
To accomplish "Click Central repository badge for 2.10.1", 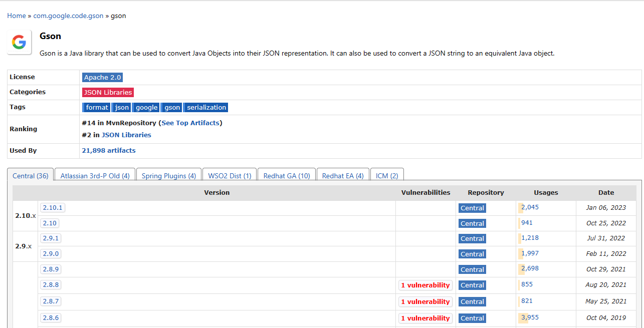I will click(472, 208).
